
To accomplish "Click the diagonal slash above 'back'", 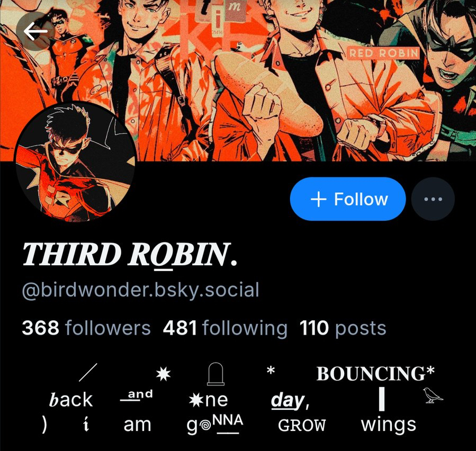I will pos(88,372).
